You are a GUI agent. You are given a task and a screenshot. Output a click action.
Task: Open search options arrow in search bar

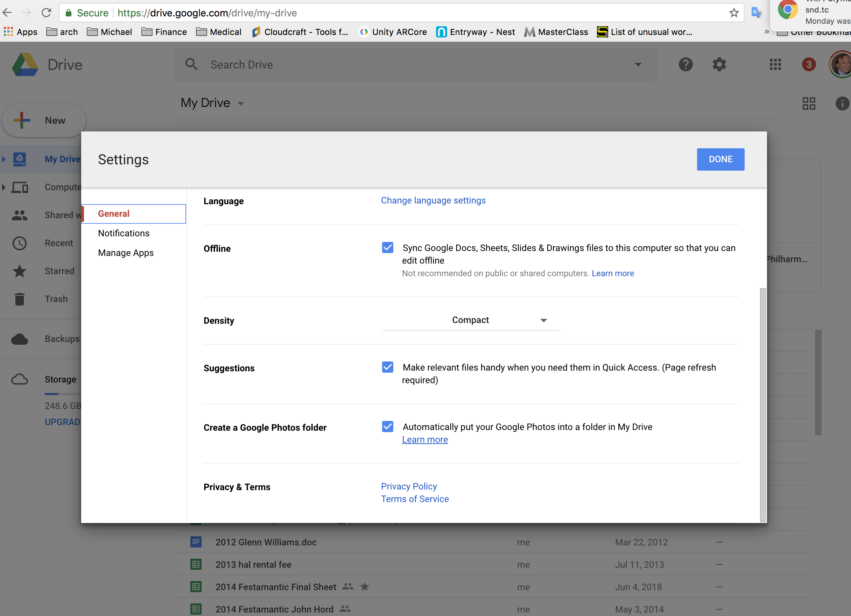[638, 64]
